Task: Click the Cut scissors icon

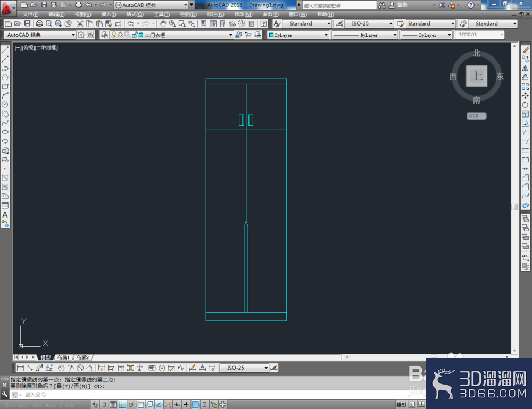Action: (80, 24)
